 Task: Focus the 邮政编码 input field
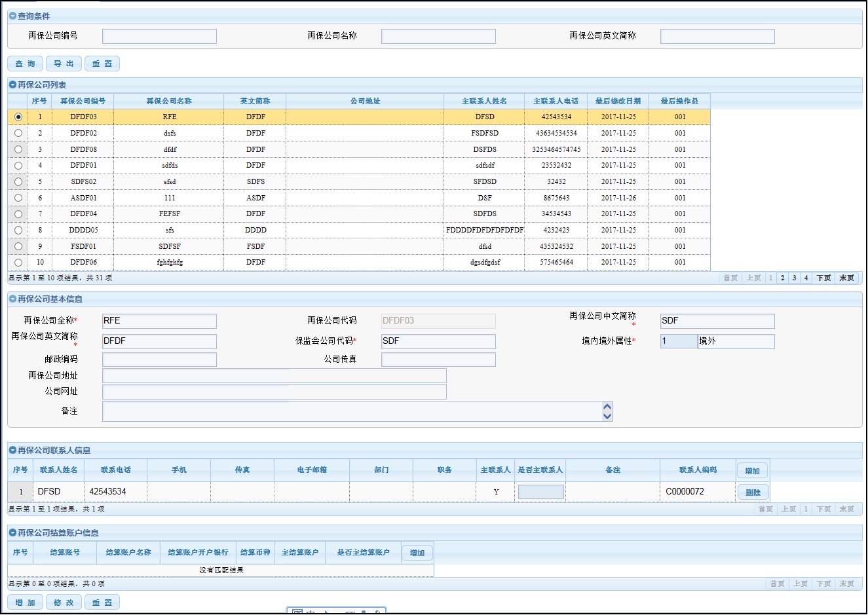(159, 360)
